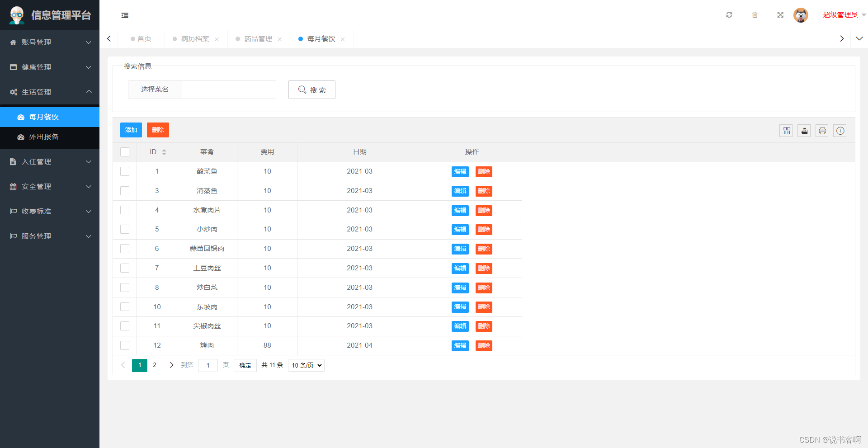Delete the 清蒸鱼 row

[x=484, y=191]
